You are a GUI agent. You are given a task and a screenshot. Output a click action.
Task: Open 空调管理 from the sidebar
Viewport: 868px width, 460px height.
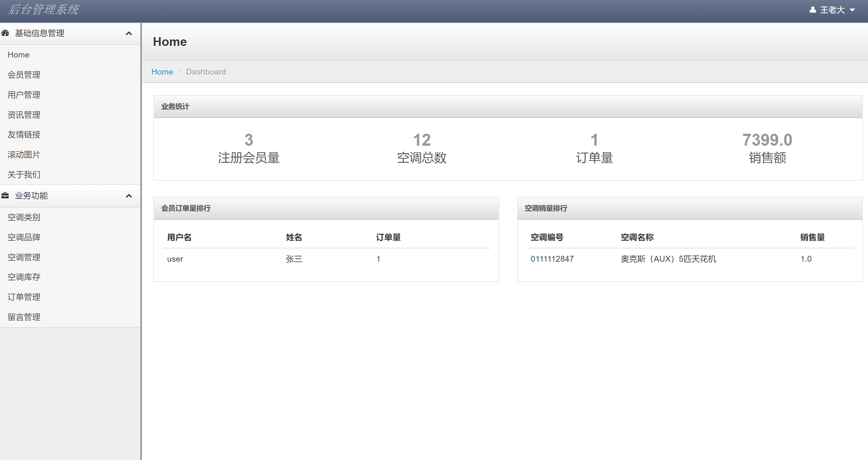coord(23,257)
